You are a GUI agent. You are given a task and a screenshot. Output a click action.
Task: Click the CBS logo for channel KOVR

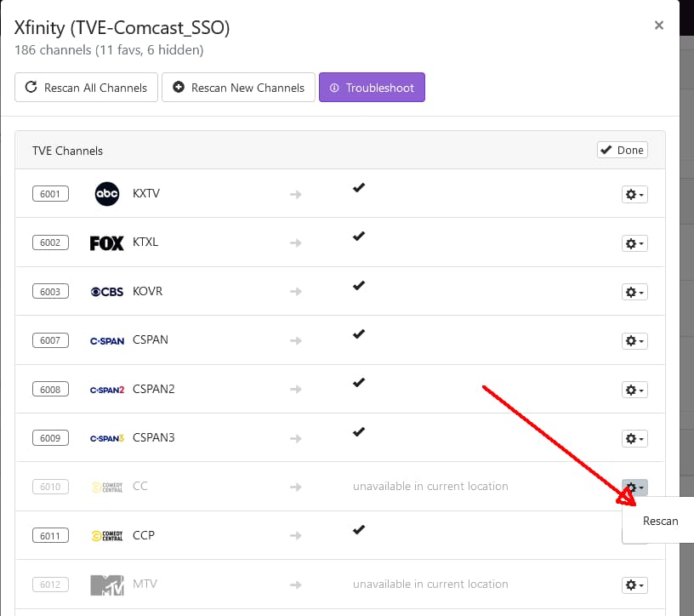click(105, 291)
